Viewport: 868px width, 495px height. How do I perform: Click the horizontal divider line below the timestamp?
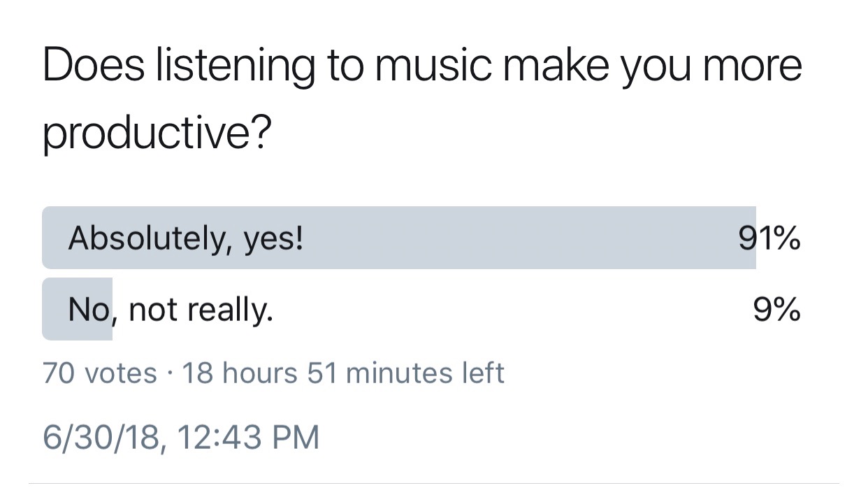(433, 482)
